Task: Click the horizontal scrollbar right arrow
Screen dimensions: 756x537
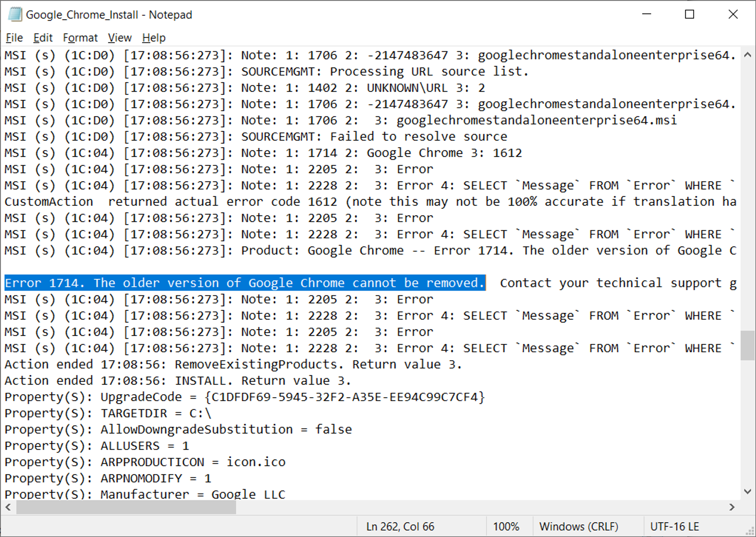Action: (732, 507)
